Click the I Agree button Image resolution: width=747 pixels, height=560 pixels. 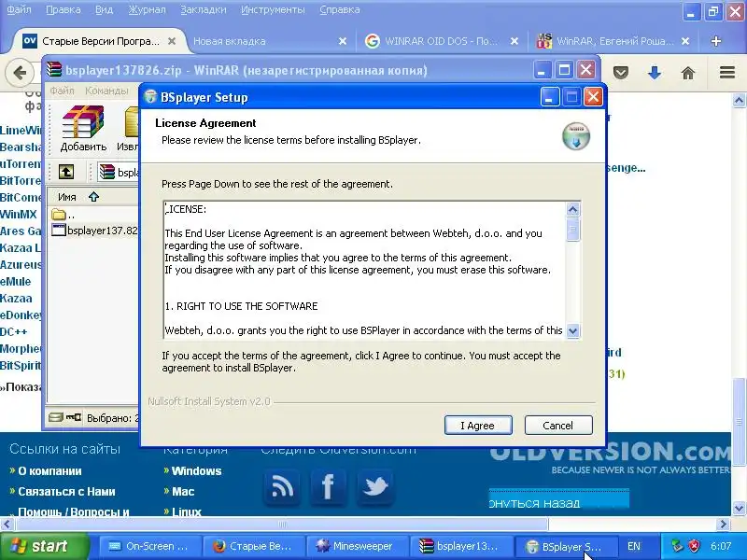click(x=478, y=426)
